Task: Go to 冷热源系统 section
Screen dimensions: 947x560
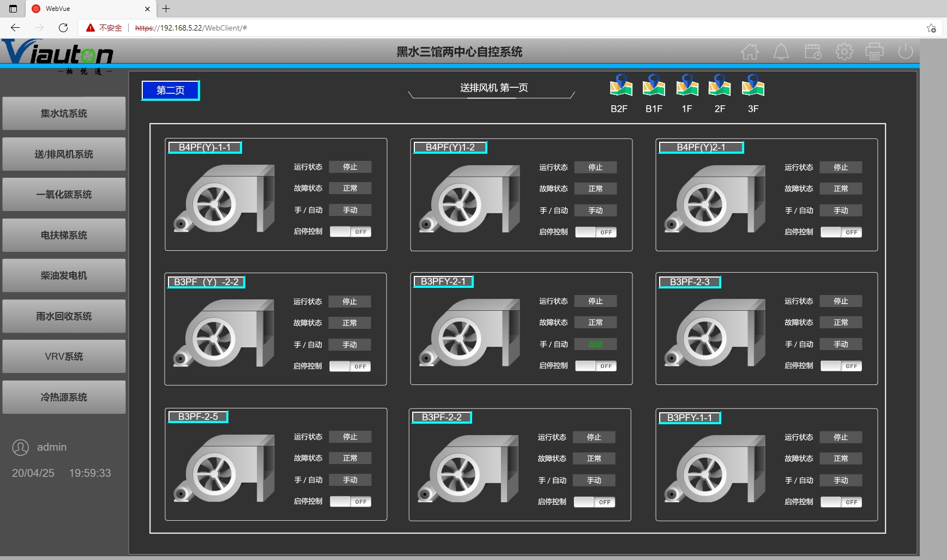Action: click(x=64, y=397)
